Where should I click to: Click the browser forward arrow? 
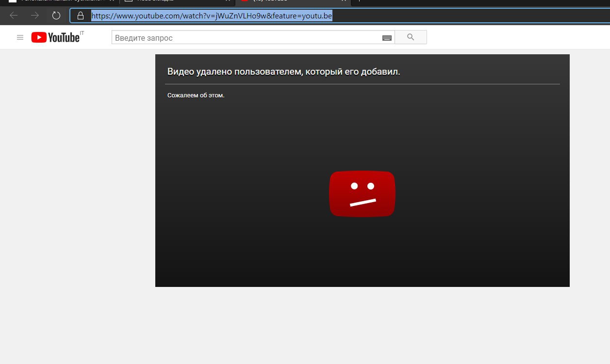35,16
